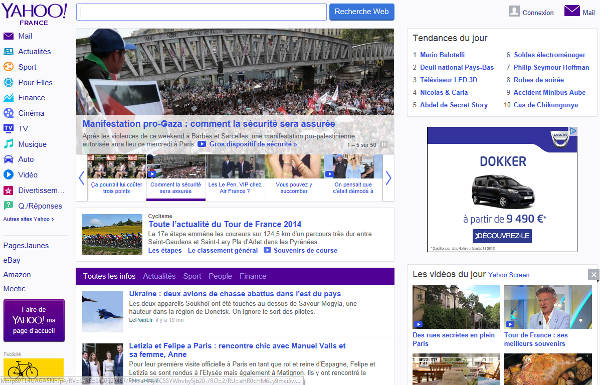The width and height of the screenshot is (600, 385).
Task: Click the PagesJaunes sidebar link
Action: (x=26, y=245)
